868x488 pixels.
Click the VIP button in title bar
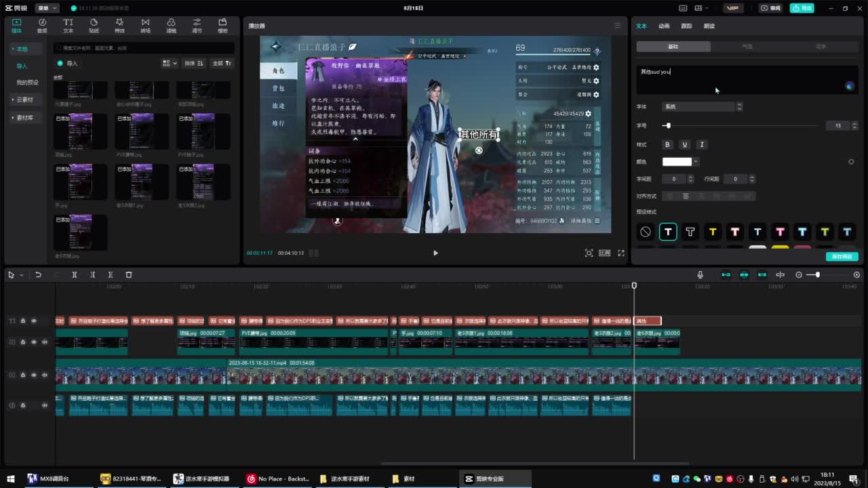click(x=732, y=8)
